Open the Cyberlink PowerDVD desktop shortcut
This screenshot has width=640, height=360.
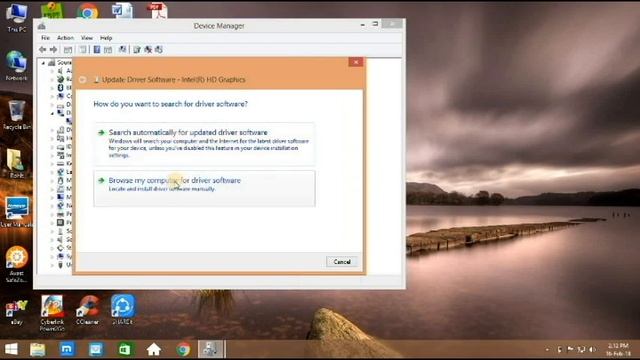point(52,313)
